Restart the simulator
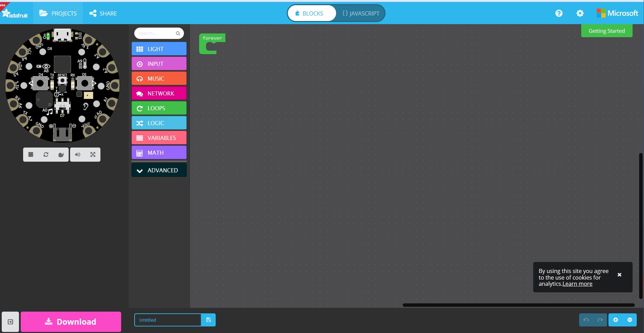The image size is (644, 333). (x=46, y=154)
